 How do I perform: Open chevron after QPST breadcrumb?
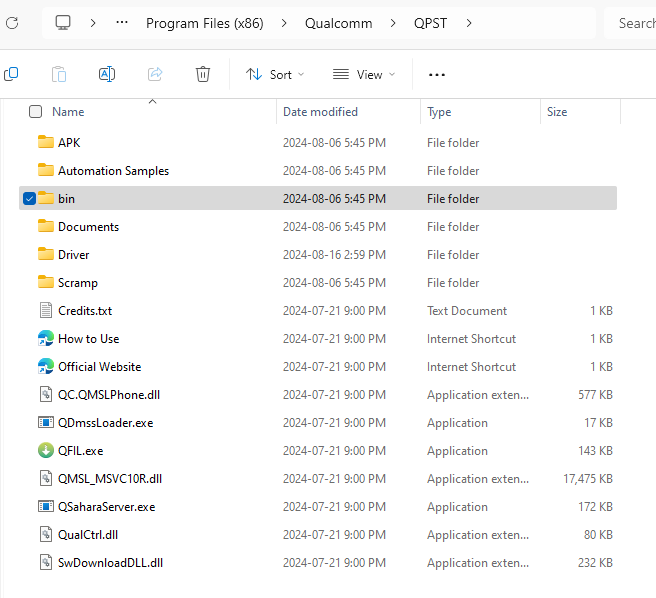tap(469, 23)
